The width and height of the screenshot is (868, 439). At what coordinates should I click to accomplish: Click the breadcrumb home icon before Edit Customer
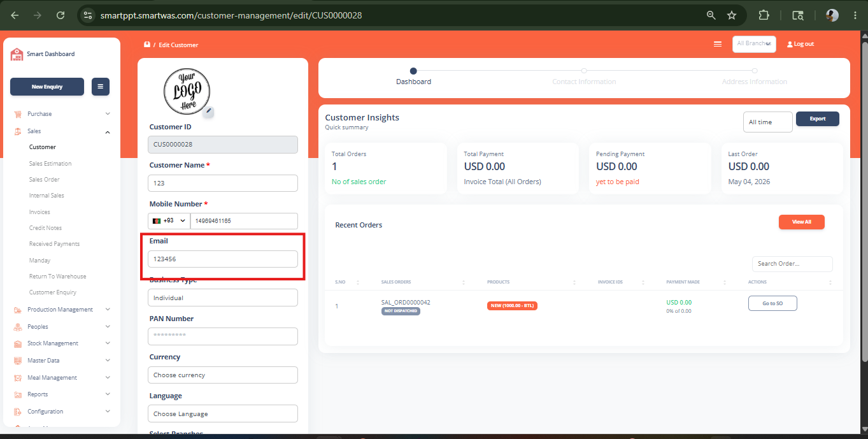pyautogui.click(x=147, y=45)
